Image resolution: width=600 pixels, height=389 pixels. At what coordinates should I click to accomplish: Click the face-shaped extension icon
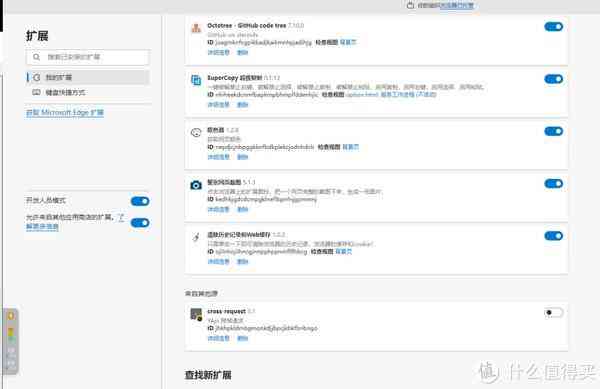[x=196, y=132]
